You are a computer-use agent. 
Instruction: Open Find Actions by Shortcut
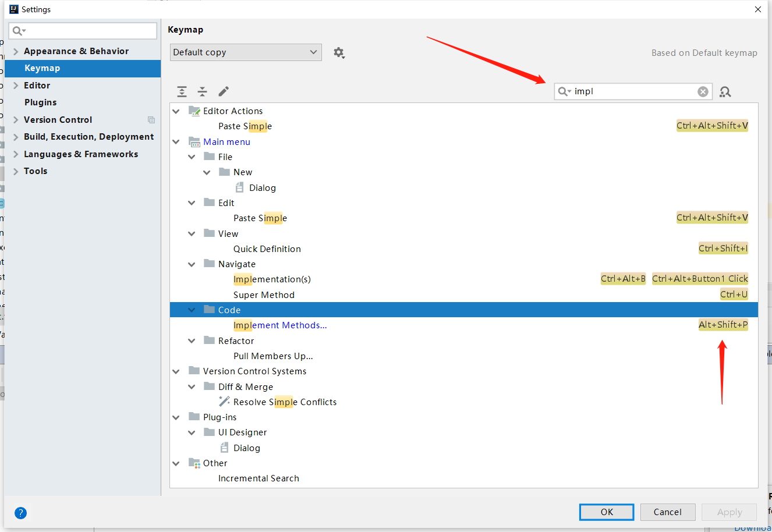[725, 91]
